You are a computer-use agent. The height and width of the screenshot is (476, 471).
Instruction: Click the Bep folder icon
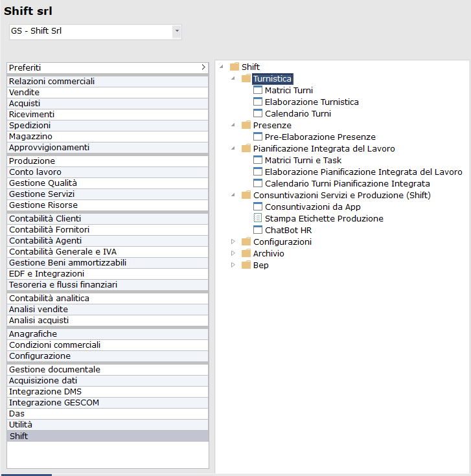click(246, 266)
